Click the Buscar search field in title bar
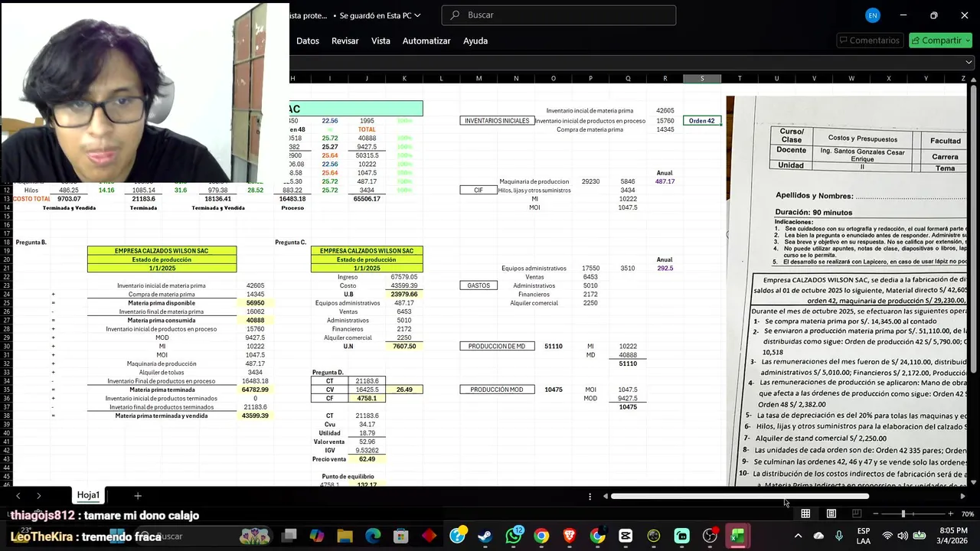Image resolution: width=980 pixels, height=551 pixels. coord(559,15)
